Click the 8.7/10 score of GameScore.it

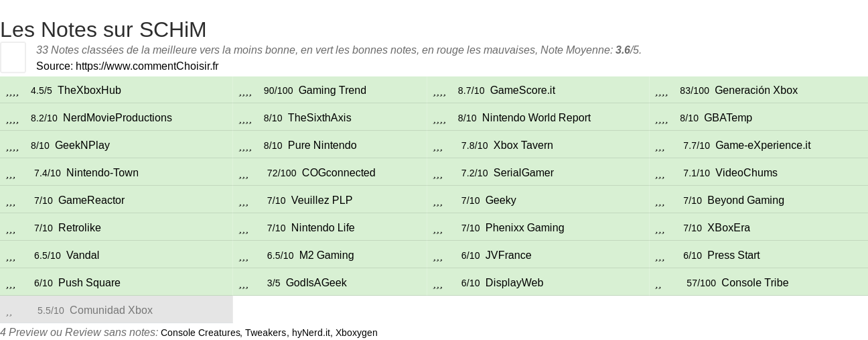coord(472,91)
